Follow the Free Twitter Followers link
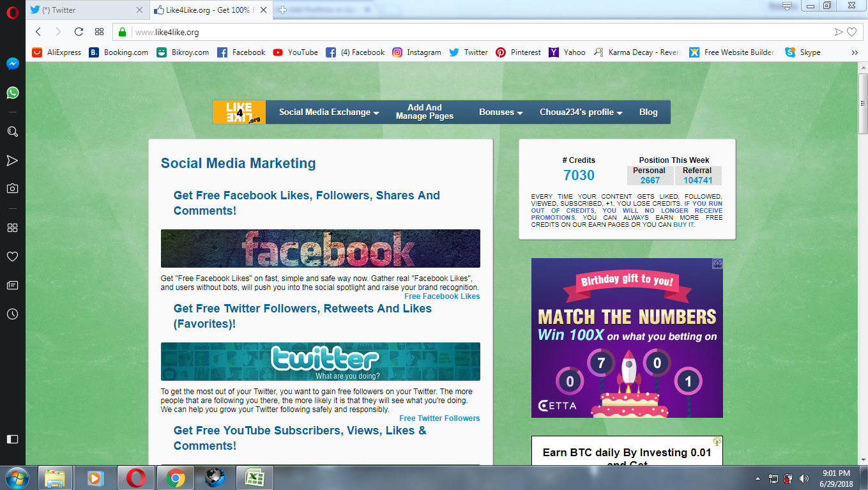 coord(439,418)
